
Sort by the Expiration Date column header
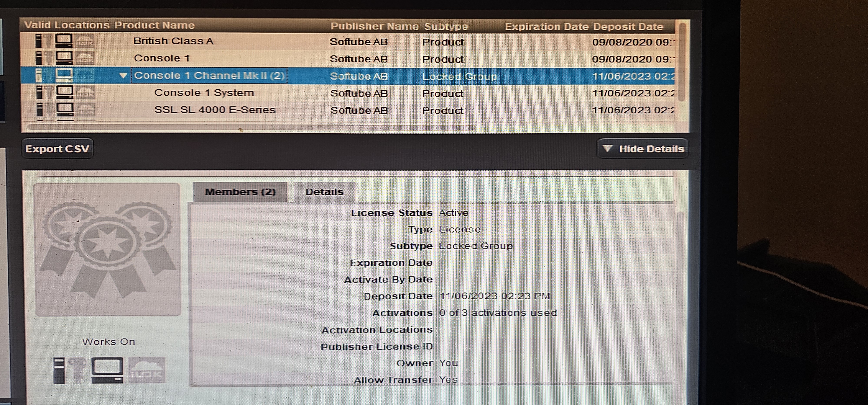coord(547,27)
